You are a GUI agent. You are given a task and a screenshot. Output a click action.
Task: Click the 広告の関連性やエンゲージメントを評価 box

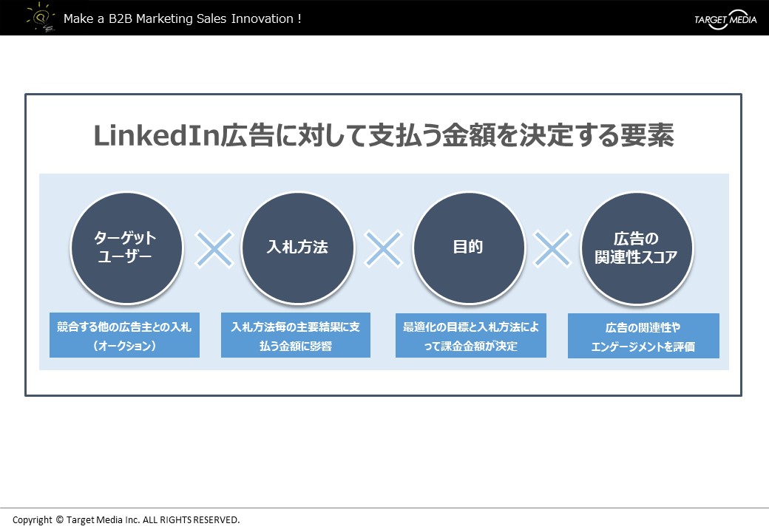pyautogui.click(x=643, y=336)
